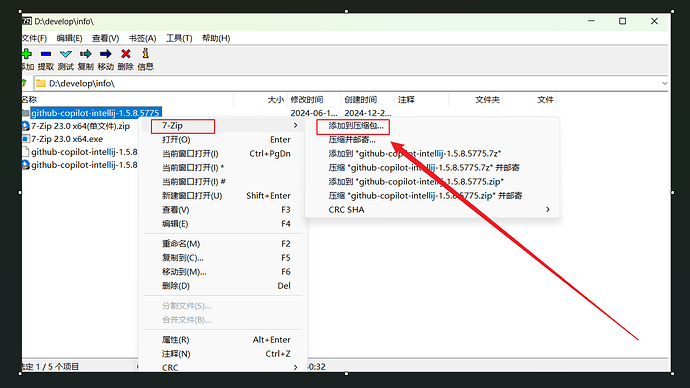This screenshot has height=388, width=690.
Task: Click the Info (信息) toolbar icon
Action: coord(146,54)
